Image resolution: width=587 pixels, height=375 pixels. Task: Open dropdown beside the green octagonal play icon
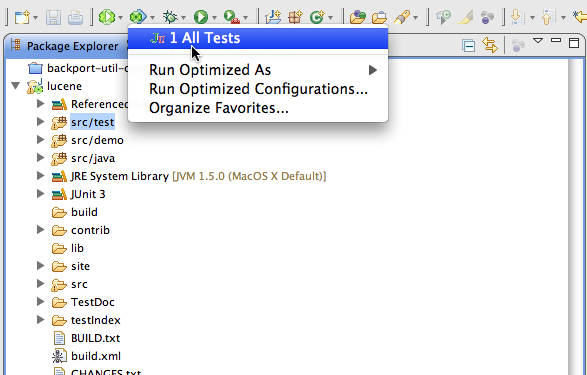point(120,18)
